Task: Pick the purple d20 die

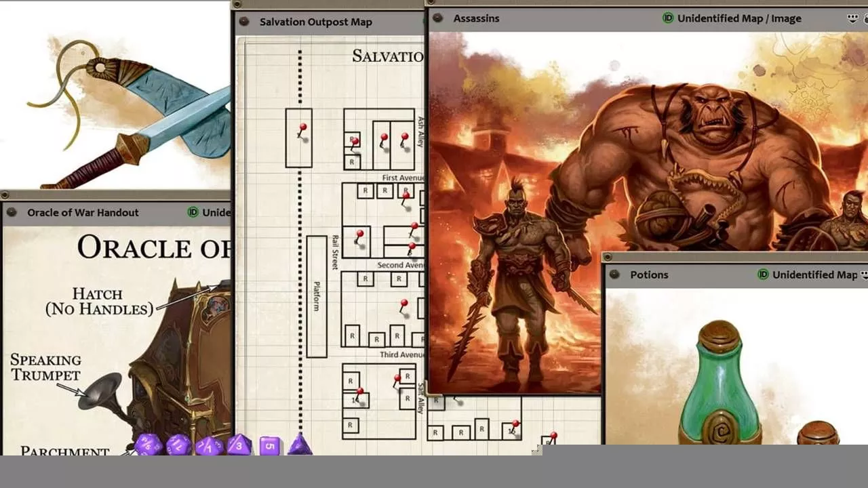Action: click(x=147, y=445)
